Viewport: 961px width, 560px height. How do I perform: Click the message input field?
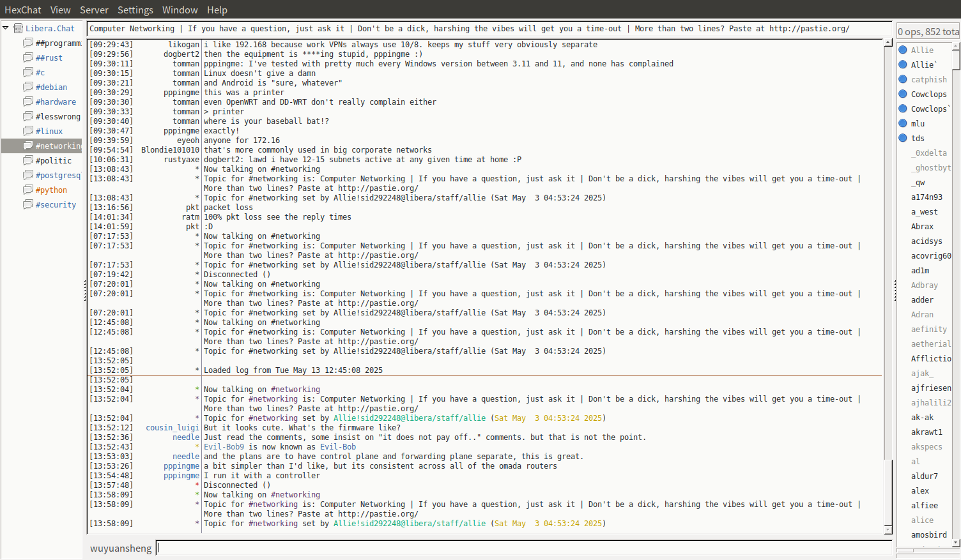(x=524, y=548)
